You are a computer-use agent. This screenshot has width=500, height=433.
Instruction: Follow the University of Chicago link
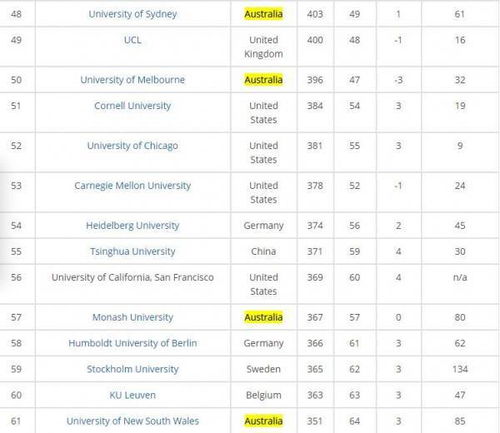[x=133, y=146]
